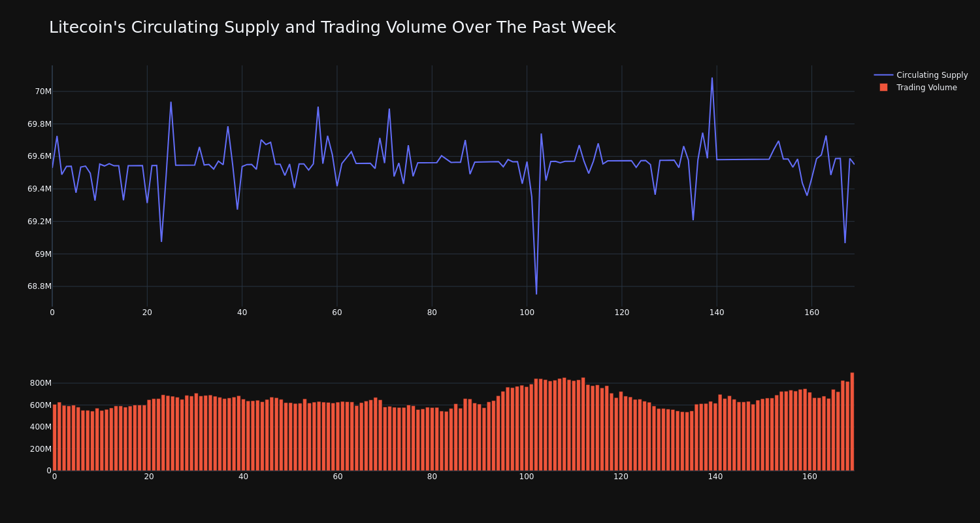Click the 160 x-axis label on volume chart

(x=809, y=477)
